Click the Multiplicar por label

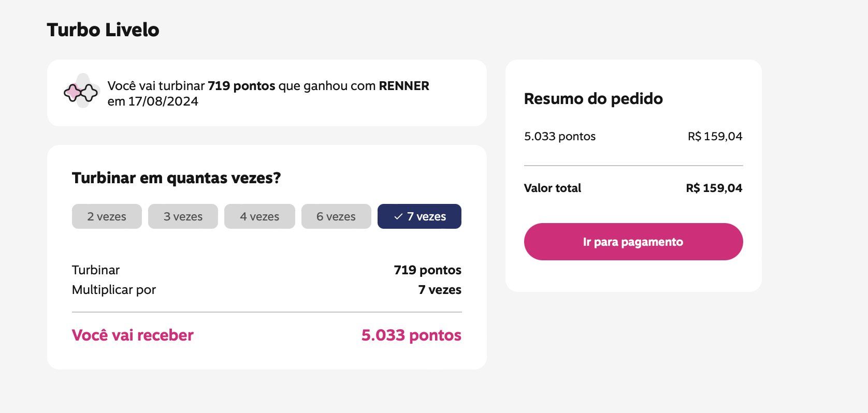click(114, 290)
